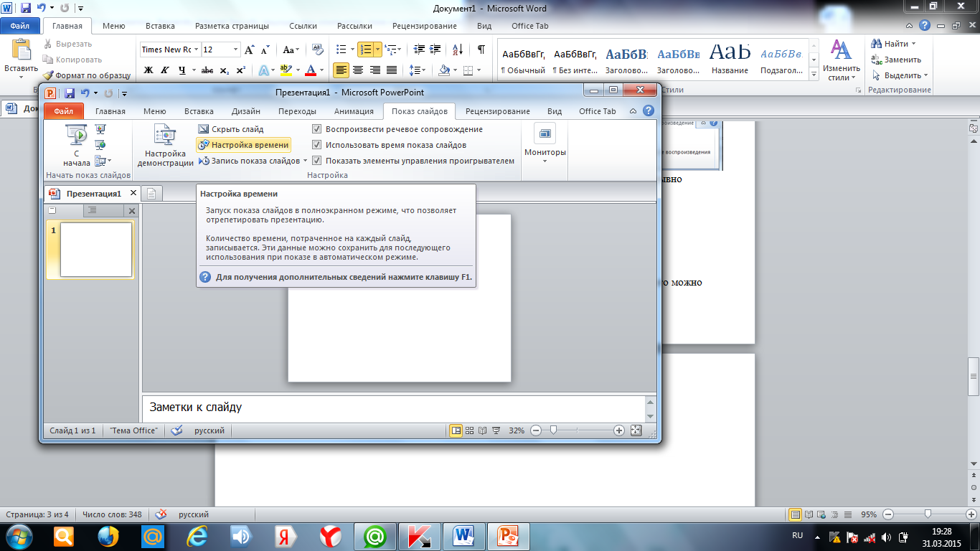Open Запись показа слайдов dropdown arrow
980x551 pixels.
306,161
